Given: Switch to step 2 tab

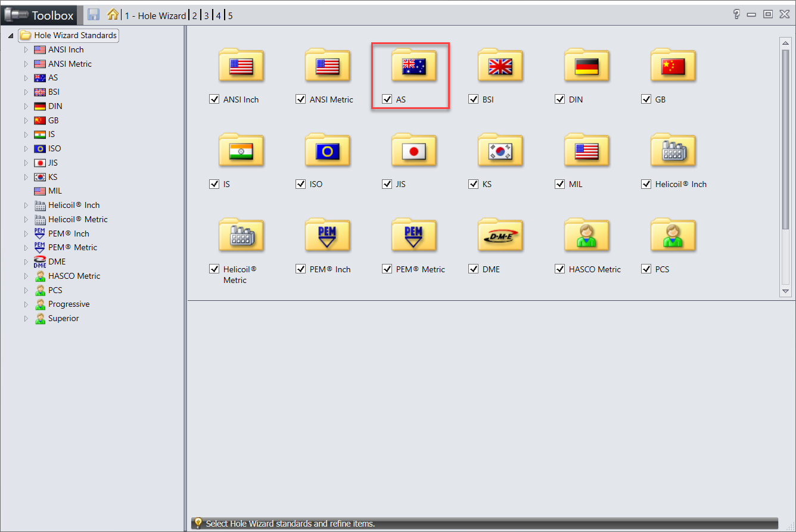Looking at the screenshot, I should tap(194, 15).
